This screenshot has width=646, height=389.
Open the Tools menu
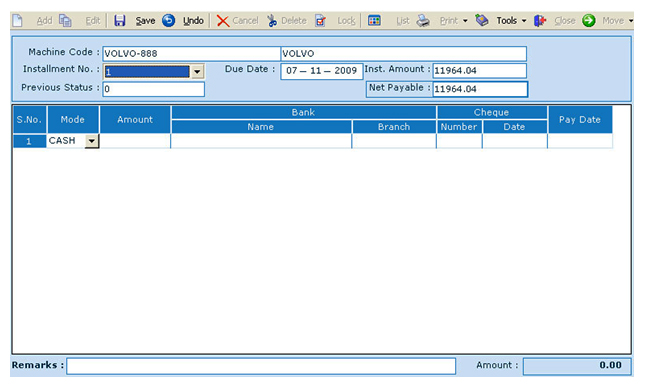[x=506, y=21]
